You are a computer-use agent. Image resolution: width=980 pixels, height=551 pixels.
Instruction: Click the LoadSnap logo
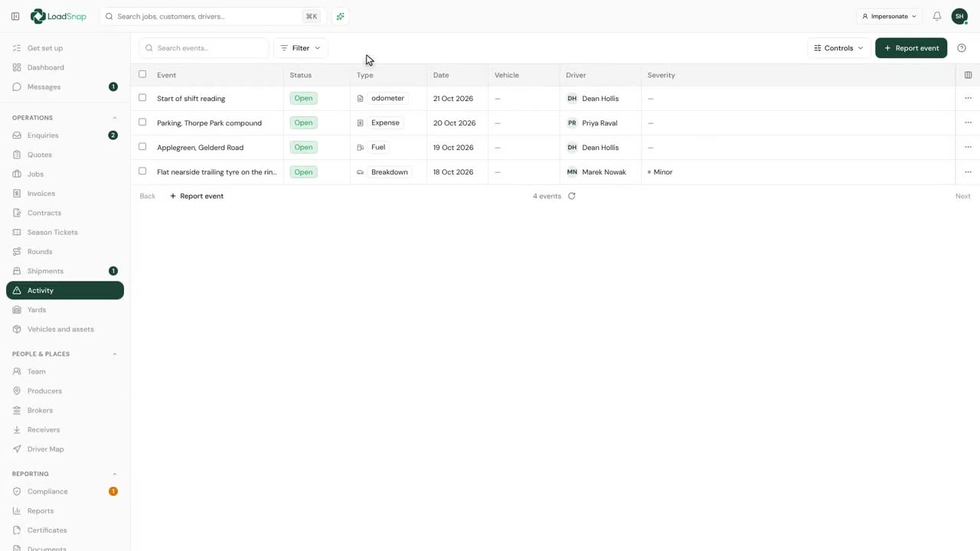[58, 16]
